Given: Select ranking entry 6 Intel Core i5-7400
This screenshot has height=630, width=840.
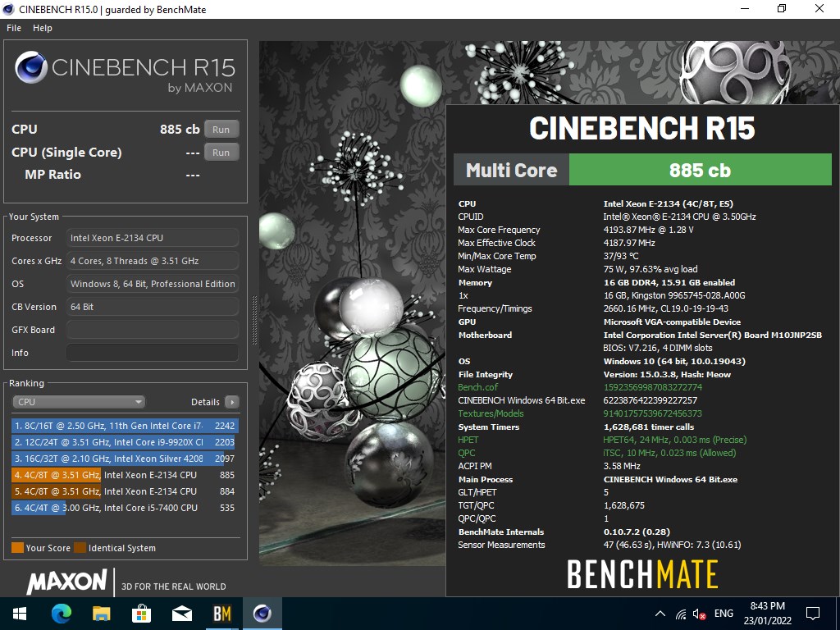Looking at the screenshot, I should [x=124, y=508].
